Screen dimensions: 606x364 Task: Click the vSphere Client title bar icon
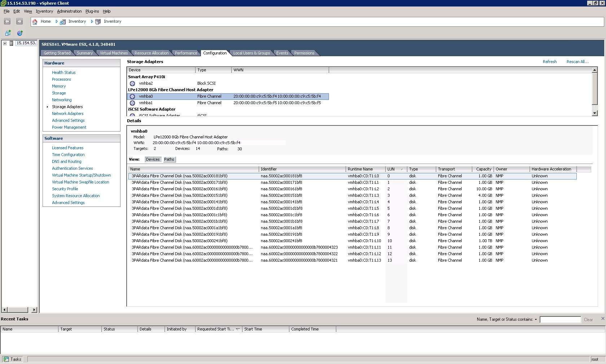click(x=3, y=3)
